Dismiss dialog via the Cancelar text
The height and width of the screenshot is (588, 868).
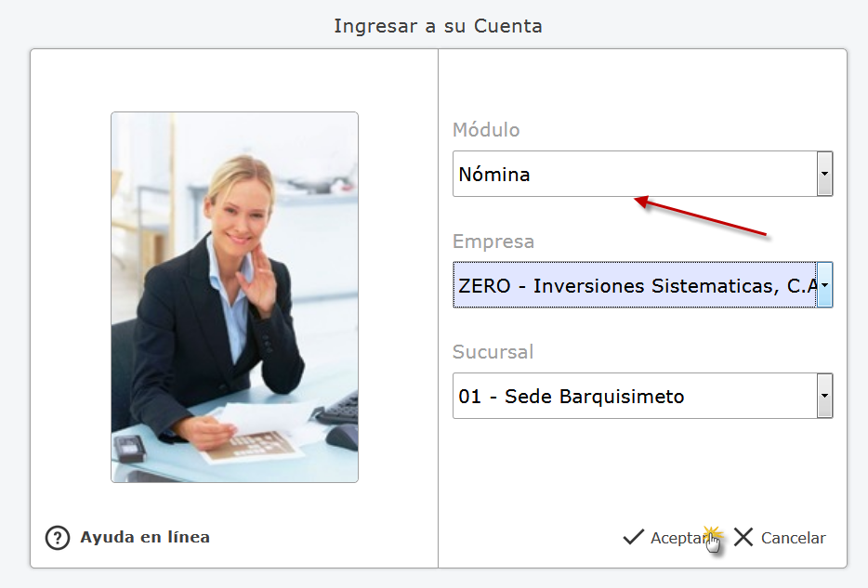(x=794, y=538)
